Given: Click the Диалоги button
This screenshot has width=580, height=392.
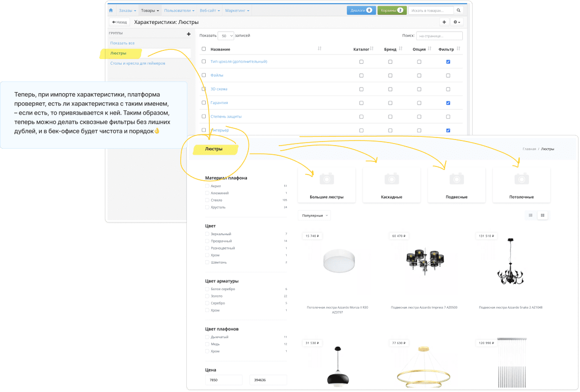Looking at the screenshot, I should pyautogui.click(x=361, y=10).
